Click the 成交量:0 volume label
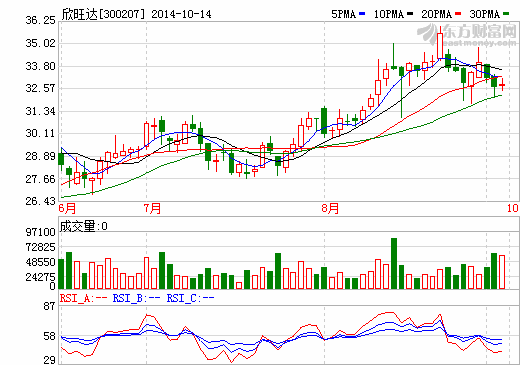Viewport: 520px width, 365px height. click(x=83, y=226)
